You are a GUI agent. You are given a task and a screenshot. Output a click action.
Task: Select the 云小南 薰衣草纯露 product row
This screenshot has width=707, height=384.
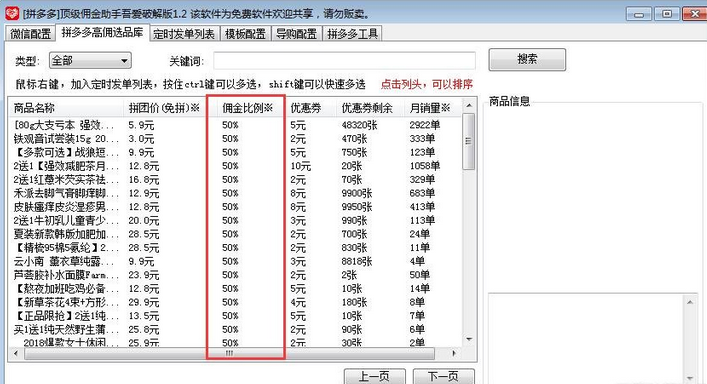coord(235,261)
